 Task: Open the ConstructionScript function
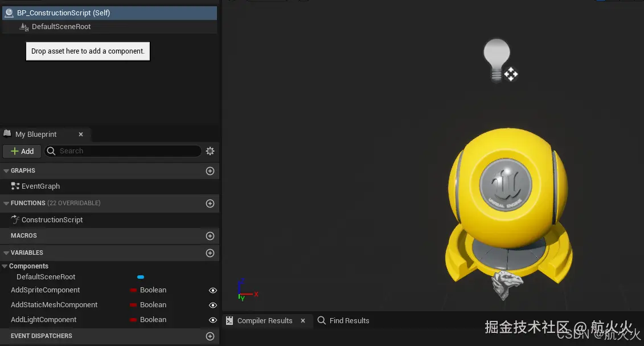pos(52,220)
